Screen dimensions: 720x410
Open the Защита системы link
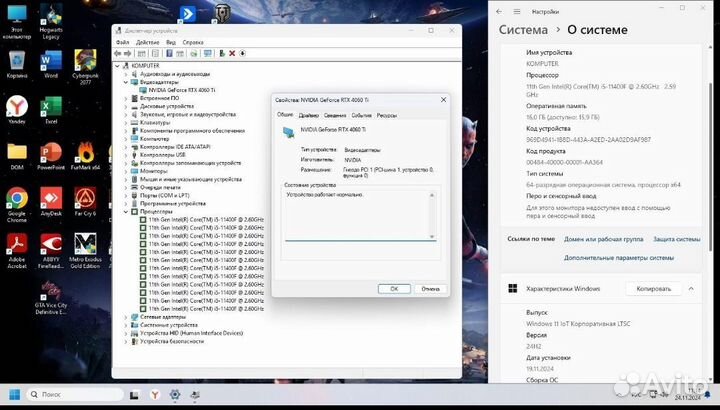pos(677,239)
